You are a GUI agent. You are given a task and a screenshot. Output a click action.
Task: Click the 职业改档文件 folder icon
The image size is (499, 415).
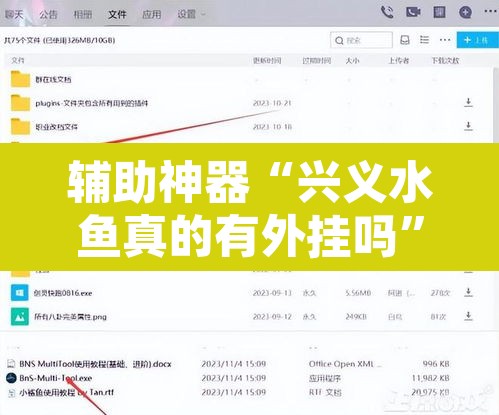click(x=20, y=126)
